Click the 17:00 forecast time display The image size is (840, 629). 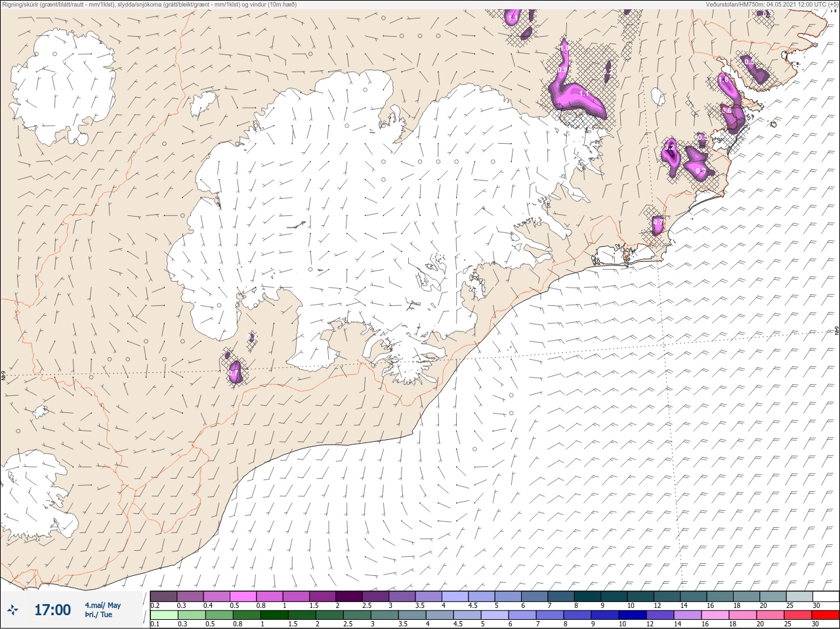tap(52, 610)
